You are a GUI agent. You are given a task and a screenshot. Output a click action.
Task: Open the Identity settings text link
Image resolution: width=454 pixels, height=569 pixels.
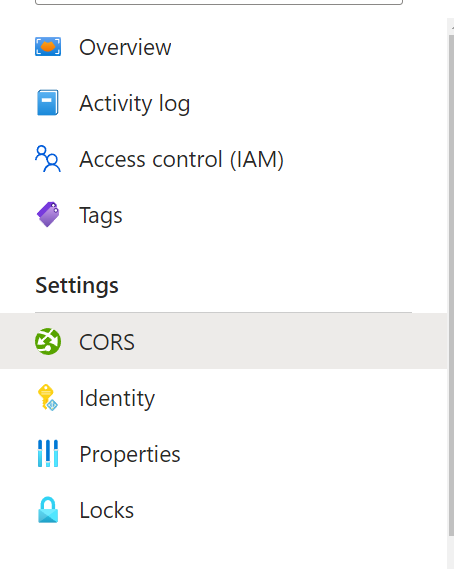click(117, 398)
